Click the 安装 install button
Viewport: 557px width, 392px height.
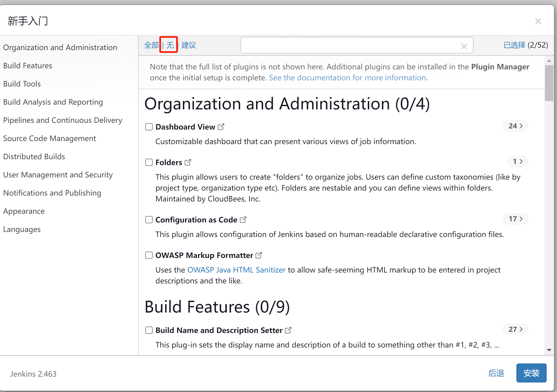coord(531,373)
